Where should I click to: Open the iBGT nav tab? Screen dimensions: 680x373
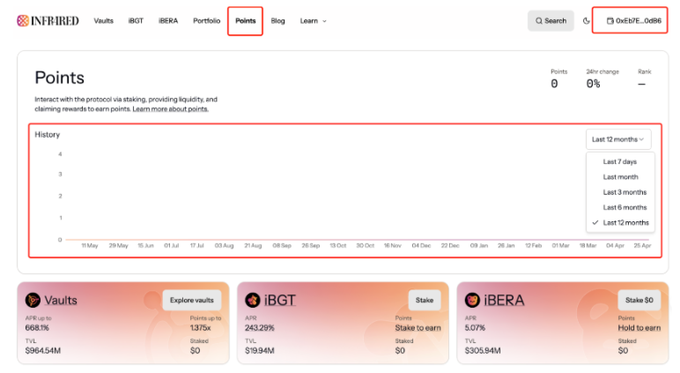pos(136,21)
